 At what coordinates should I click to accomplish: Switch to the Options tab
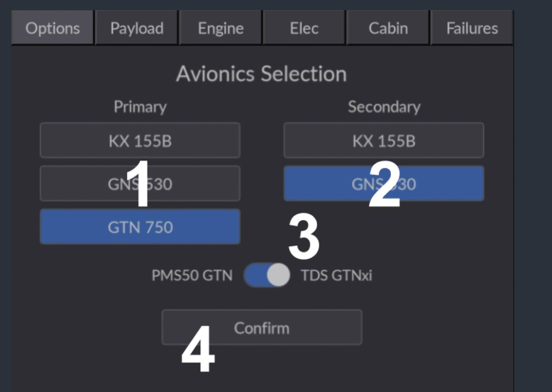(x=52, y=28)
